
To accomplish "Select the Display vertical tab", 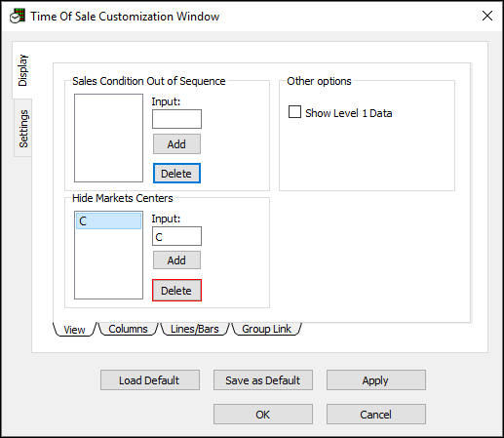I will [22, 70].
